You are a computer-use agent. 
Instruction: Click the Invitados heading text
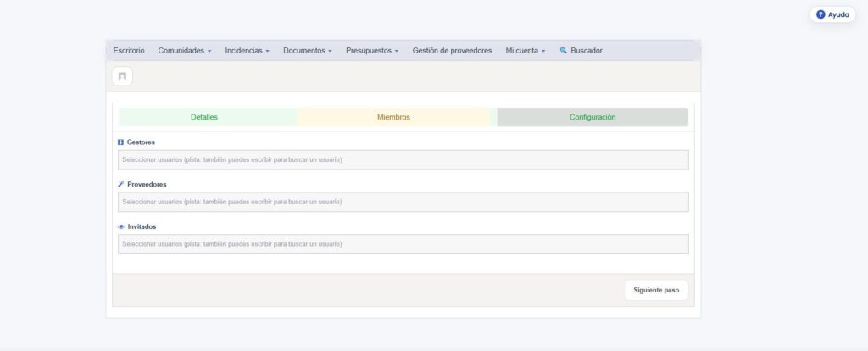142,227
